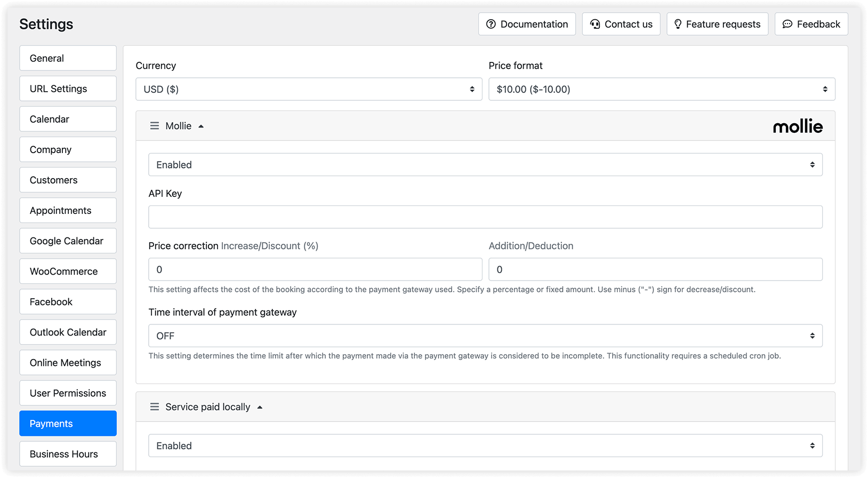Open Service paid locally Enabled dropdown
The width and height of the screenshot is (868, 478).
(485, 446)
